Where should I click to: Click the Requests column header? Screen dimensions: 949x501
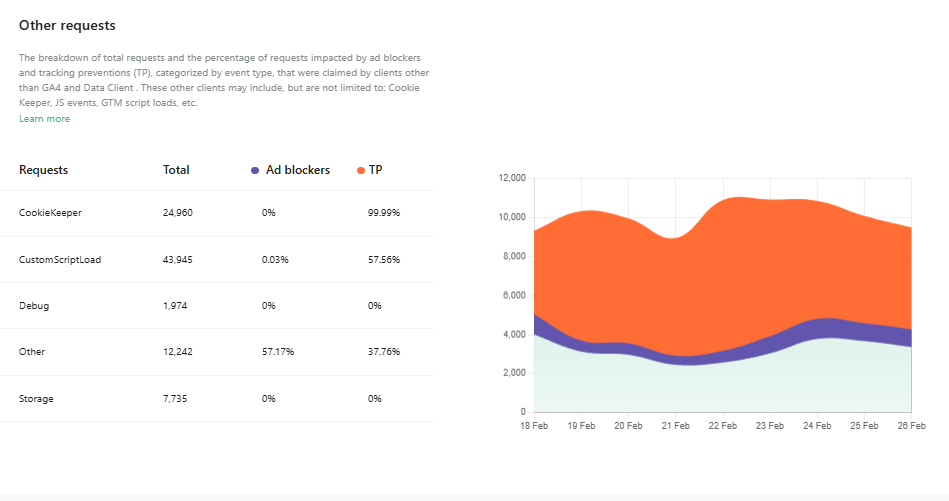pyautogui.click(x=44, y=170)
